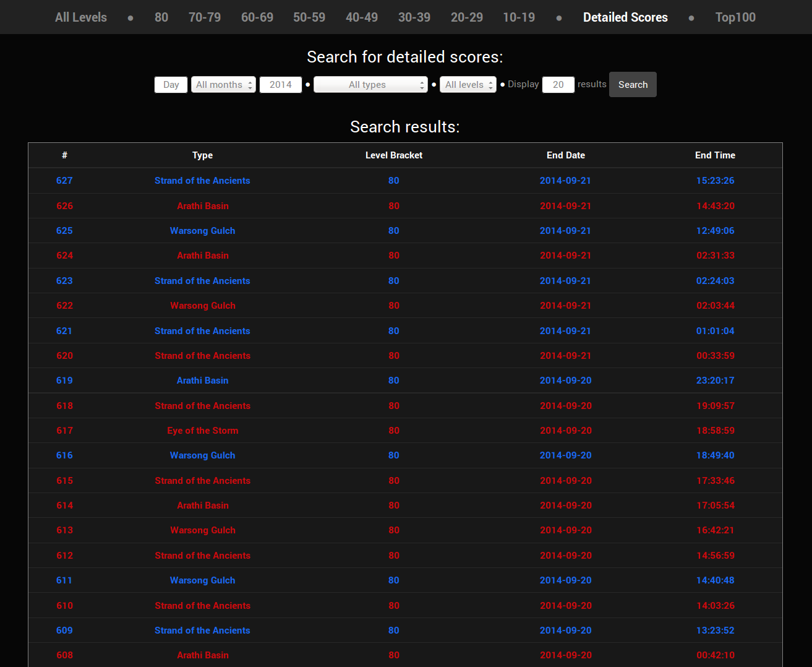Open match number 627
This screenshot has height=667, width=812.
pyautogui.click(x=64, y=181)
